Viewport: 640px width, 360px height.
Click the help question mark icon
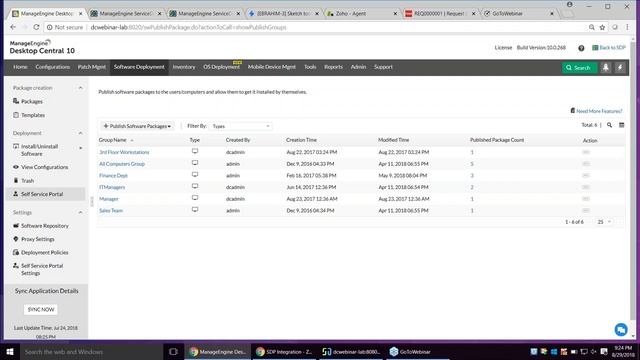pos(581,48)
